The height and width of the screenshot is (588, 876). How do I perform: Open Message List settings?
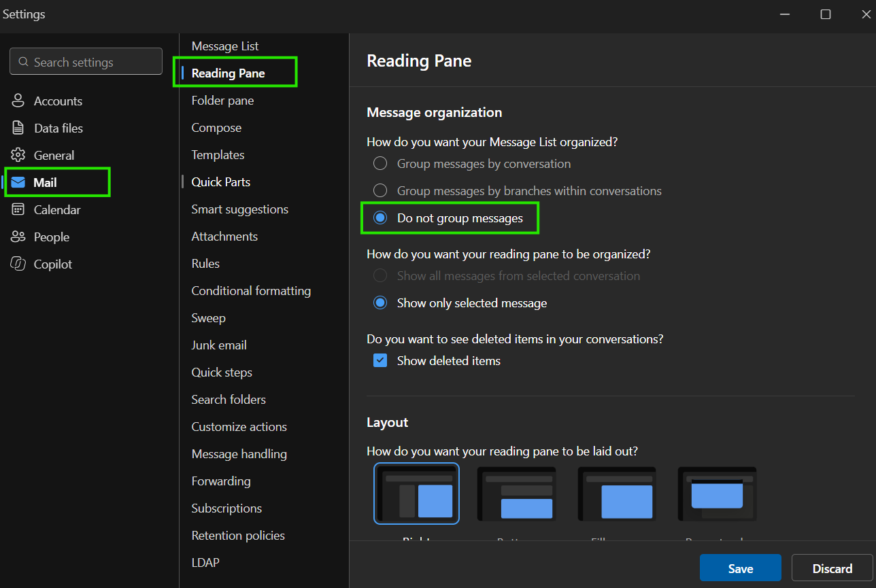[x=225, y=46]
